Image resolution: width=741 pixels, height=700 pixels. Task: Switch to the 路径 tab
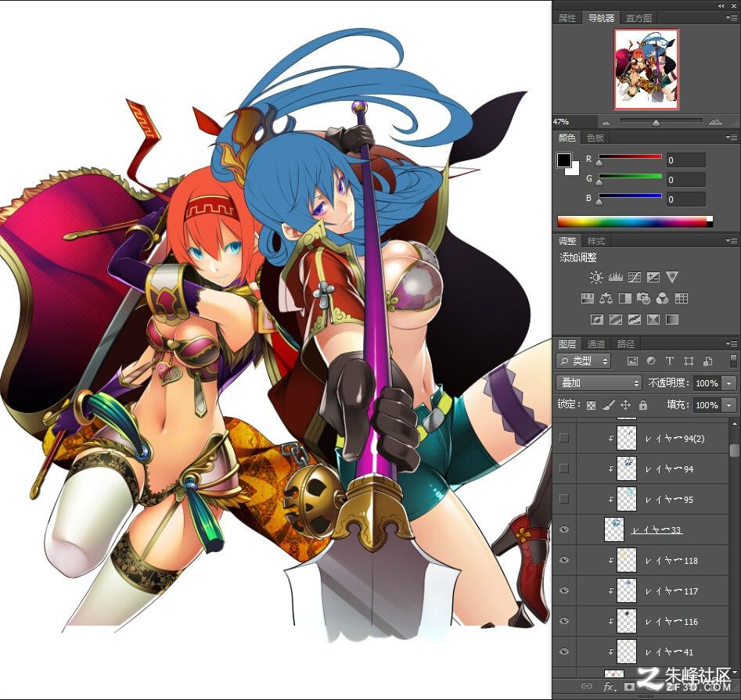[x=626, y=344]
